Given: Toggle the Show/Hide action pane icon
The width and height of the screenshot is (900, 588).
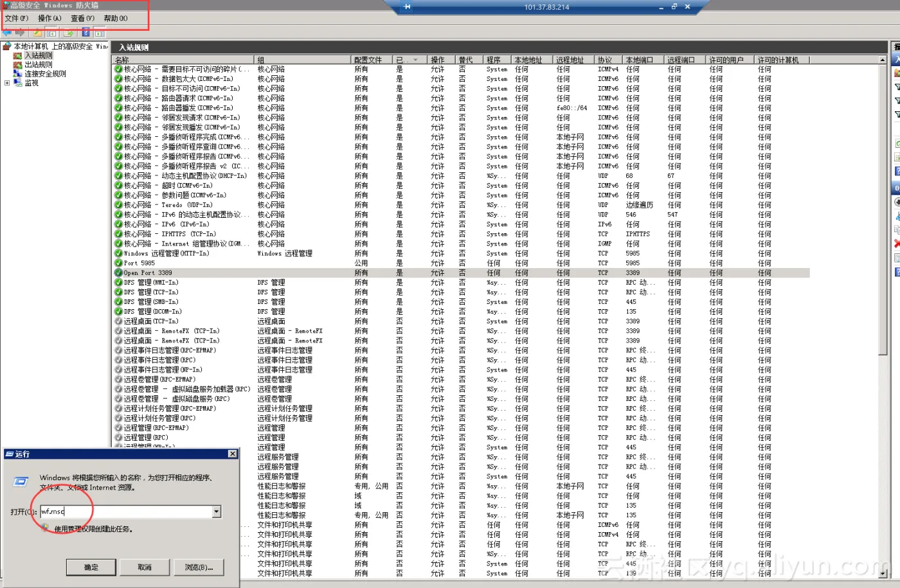Looking at the screenshot, I should pyautogui.click(x=100, y=33).
